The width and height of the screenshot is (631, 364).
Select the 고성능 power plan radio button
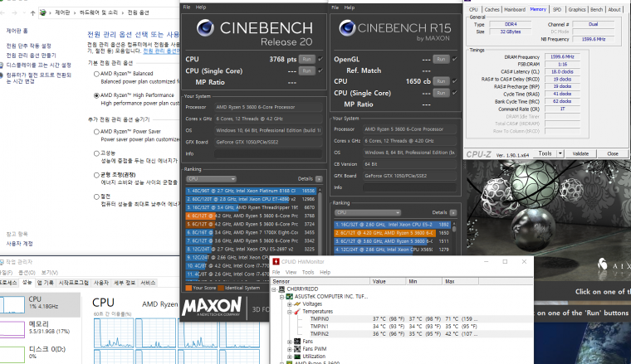click(96, 153)
